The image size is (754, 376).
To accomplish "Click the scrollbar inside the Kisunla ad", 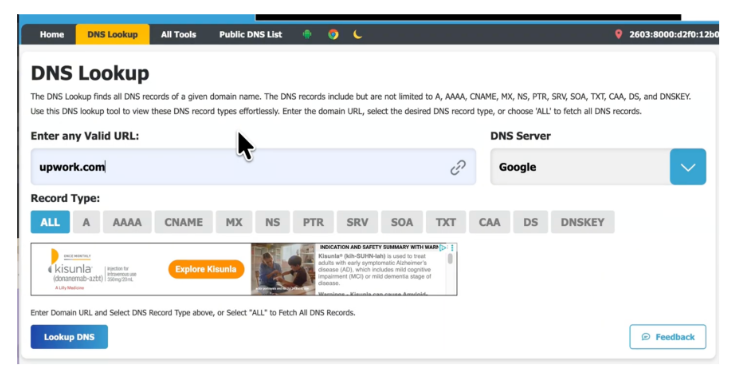I will (x=451, y=259).
